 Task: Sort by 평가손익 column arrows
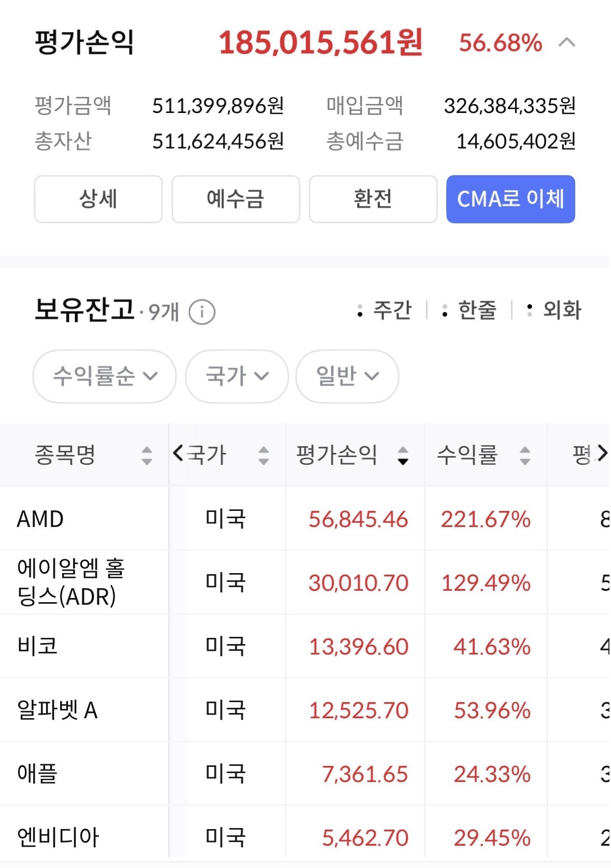click(x=403, y=456)
